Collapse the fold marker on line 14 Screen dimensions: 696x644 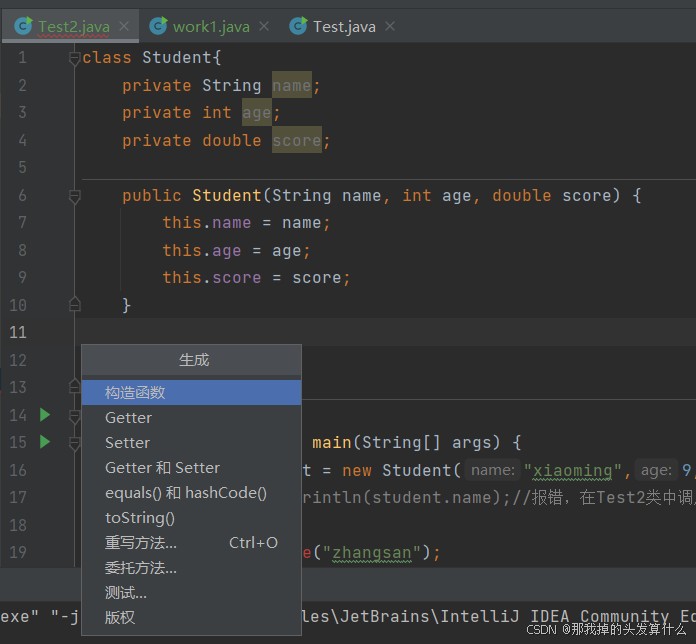tap(75, 416)
